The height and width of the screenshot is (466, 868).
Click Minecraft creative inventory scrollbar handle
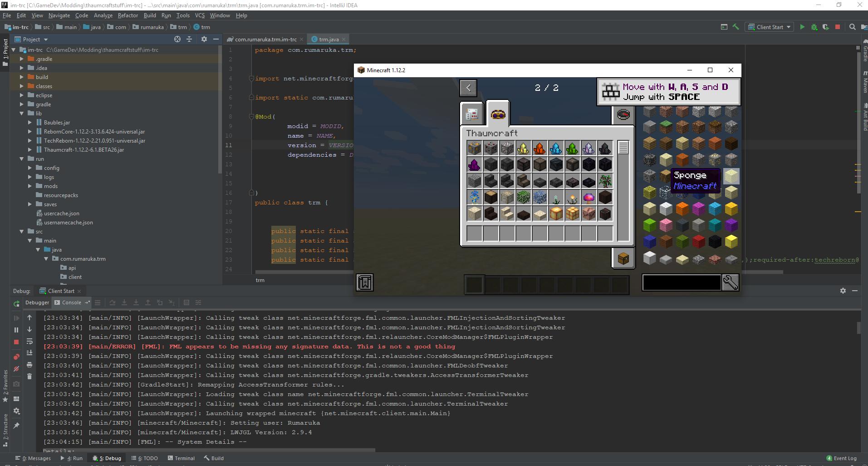[x=623, y=148]
